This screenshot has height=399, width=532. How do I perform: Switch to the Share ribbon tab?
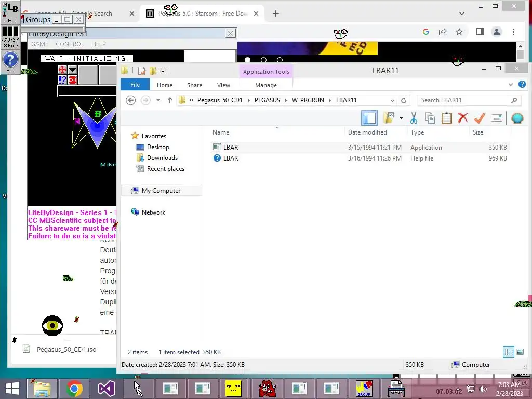[x=194, y=85]
